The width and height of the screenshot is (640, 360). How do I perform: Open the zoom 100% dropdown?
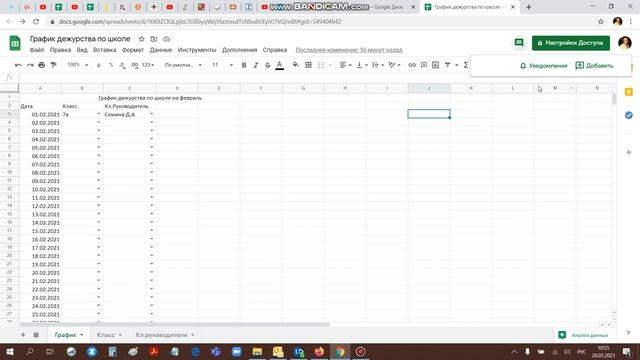(78, 65)
